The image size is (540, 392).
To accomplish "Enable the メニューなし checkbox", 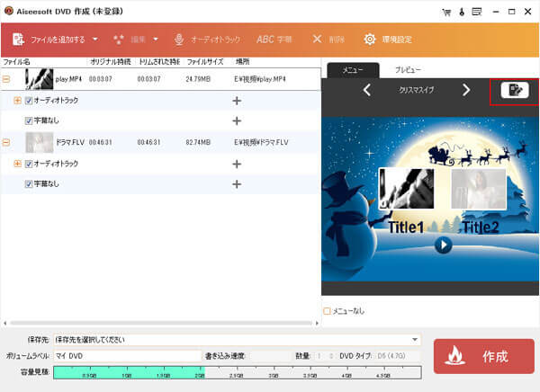I will [x=328, y=311].
